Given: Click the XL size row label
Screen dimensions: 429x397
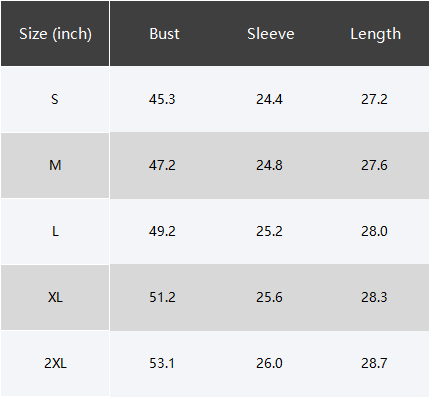Looking at the screenshot, I should pos(55,297).
